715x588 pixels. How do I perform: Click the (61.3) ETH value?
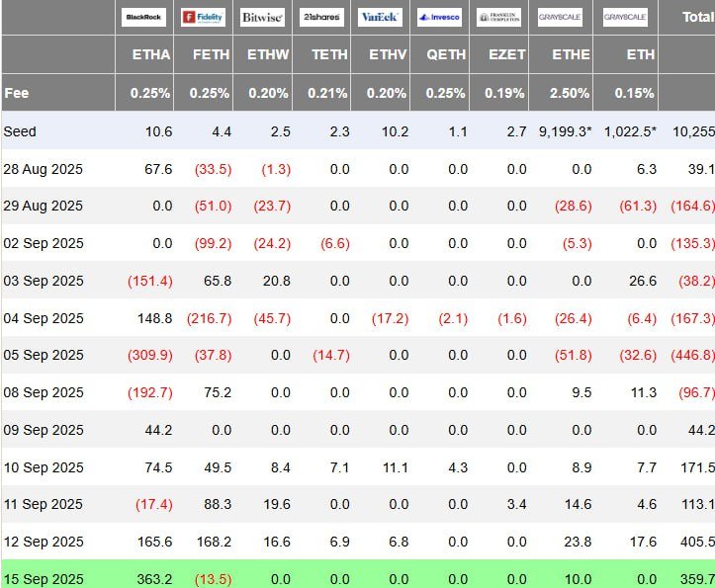click(x=638, y=206)
